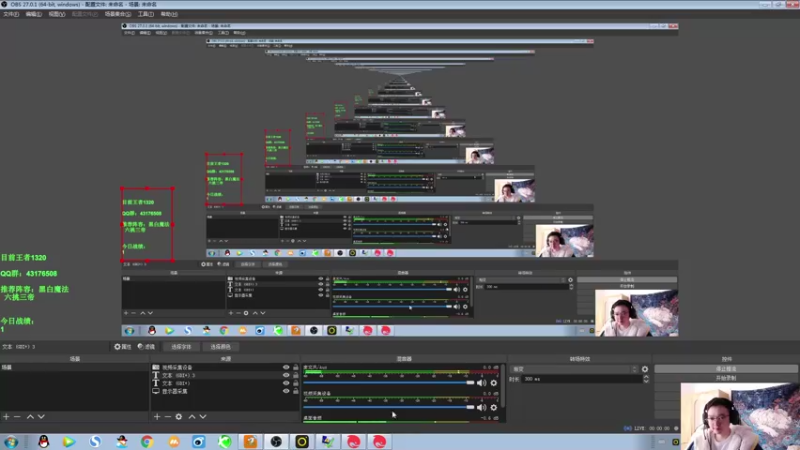This screenshot has width=800, height=450.
Task: Open yellow ring app in taskbar
Action: 302,442
